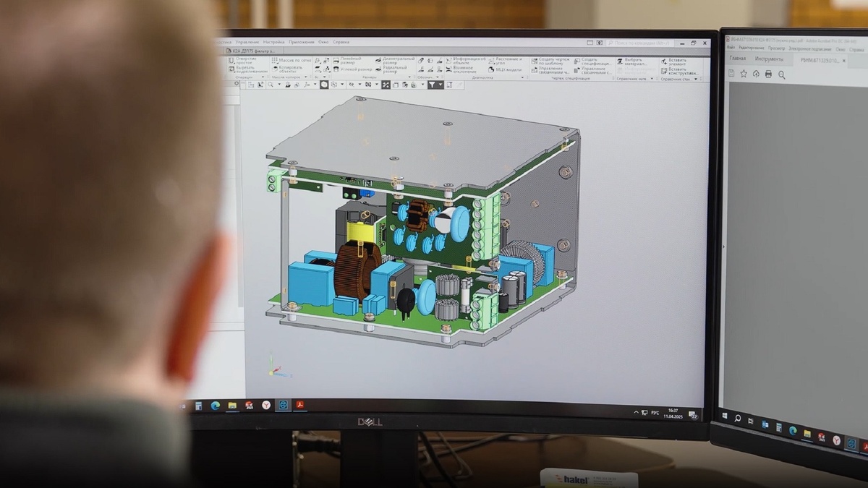Select the Вырезать выдавливанием tool
The width and height of the screenshot is (868, 488).
[x=249, y=69]
